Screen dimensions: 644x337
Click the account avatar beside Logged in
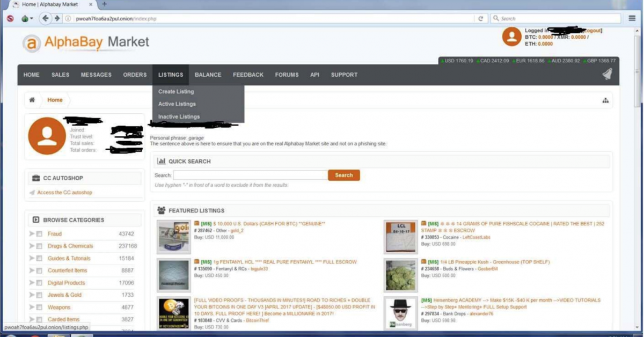(x=511, y=36)
